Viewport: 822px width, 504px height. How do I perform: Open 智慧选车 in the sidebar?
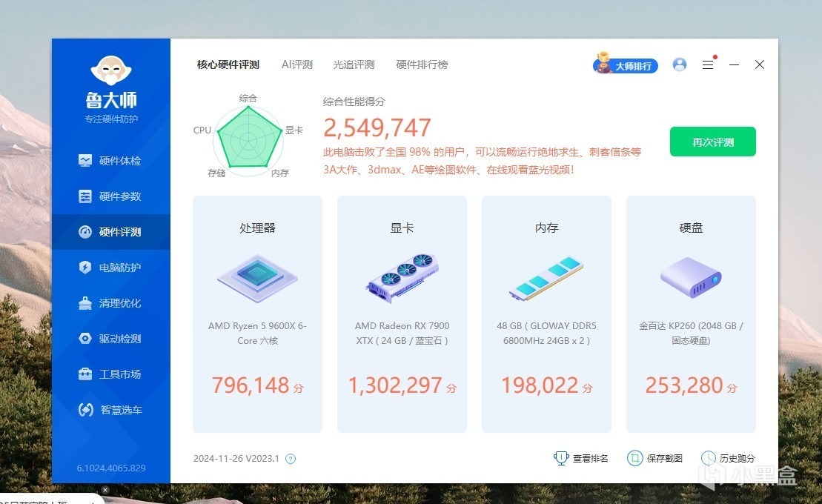click(110, 410)
